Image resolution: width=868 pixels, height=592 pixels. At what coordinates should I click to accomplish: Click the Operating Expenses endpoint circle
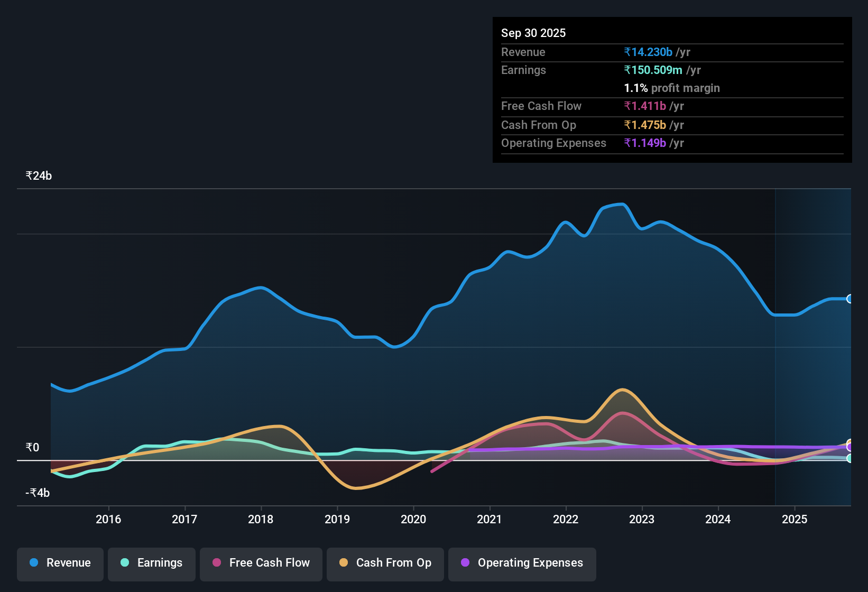(x=850, y=447)
